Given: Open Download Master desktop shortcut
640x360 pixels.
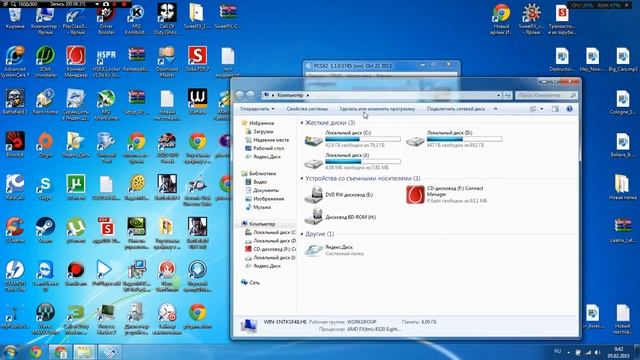Looking at the screenshot, I should [x=167, y=62].
